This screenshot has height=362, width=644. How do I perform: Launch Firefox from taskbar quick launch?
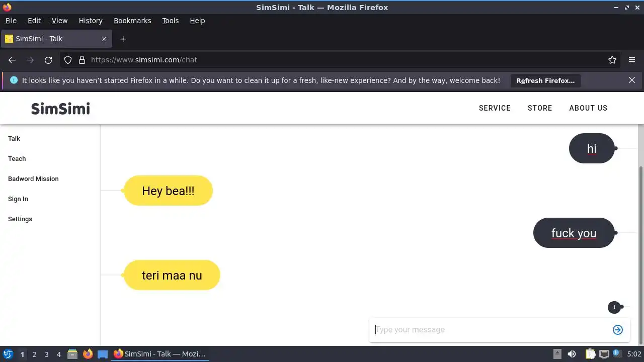click(88, 354)
